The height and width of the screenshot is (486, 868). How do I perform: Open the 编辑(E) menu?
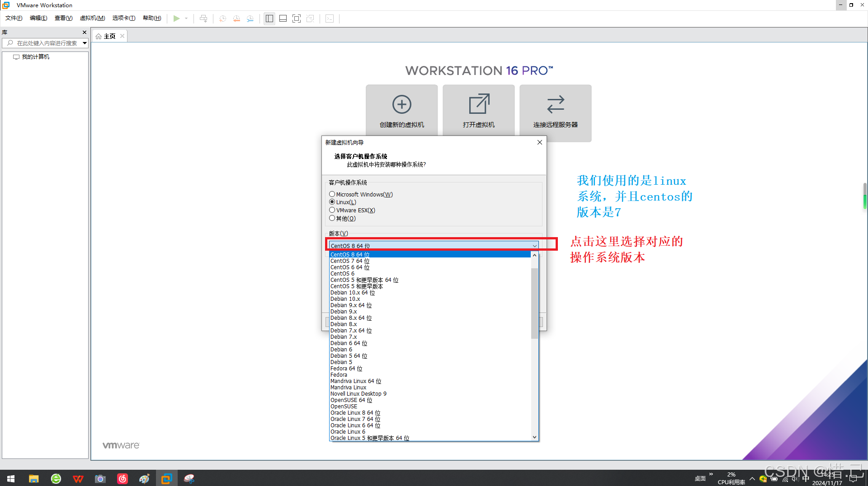[x=38, y=18]
